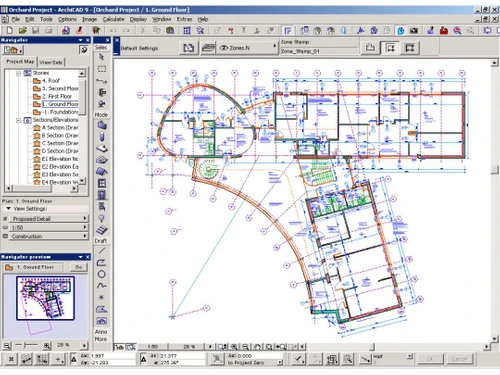Click the New document icon
500x375 pixels.
tap(10, 31)
